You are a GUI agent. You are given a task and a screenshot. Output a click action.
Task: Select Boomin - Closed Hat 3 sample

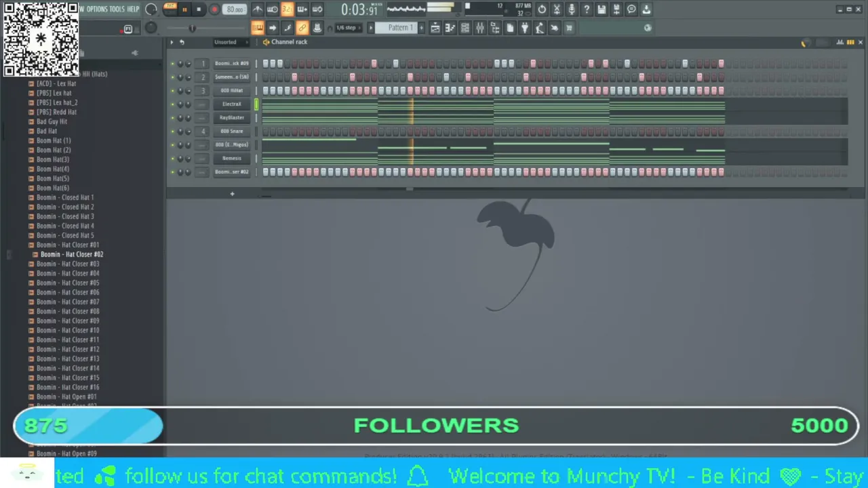click(x=65, y=216)
